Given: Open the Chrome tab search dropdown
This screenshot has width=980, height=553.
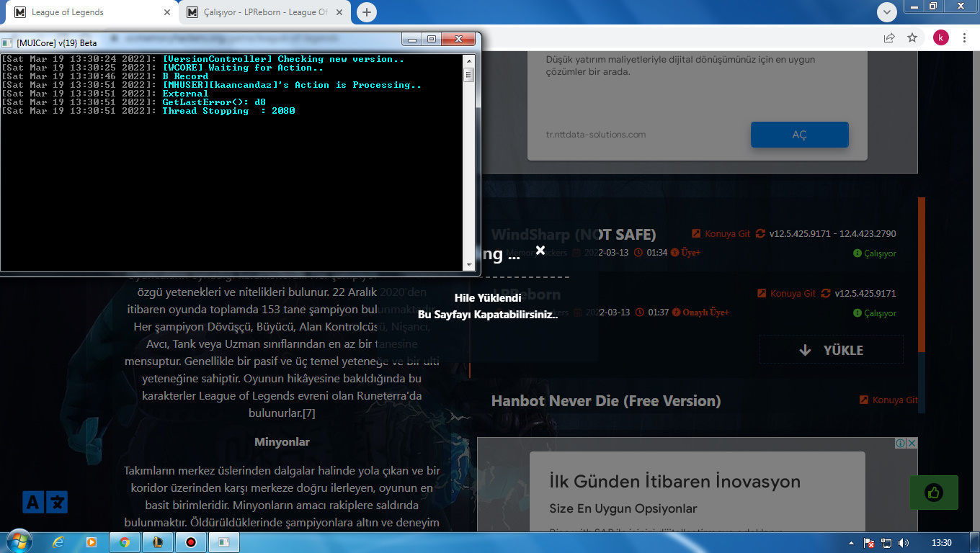Looking at the screenshot, I should coord(886,12).
